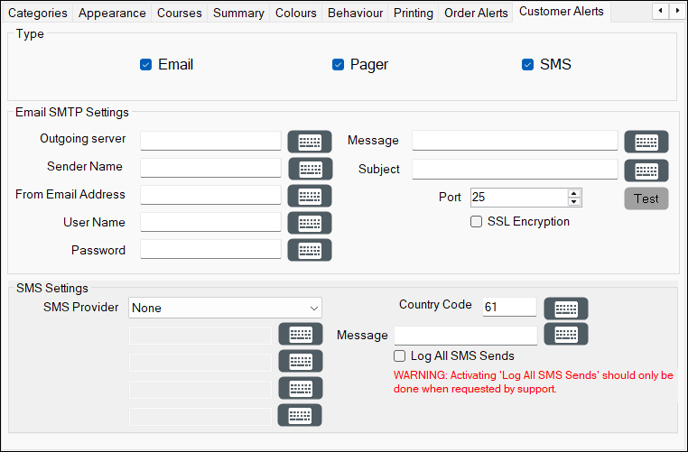This screenshot has width=688, height=452.
Task: Open keyboard for Country Code field
Action: (566, 309)
